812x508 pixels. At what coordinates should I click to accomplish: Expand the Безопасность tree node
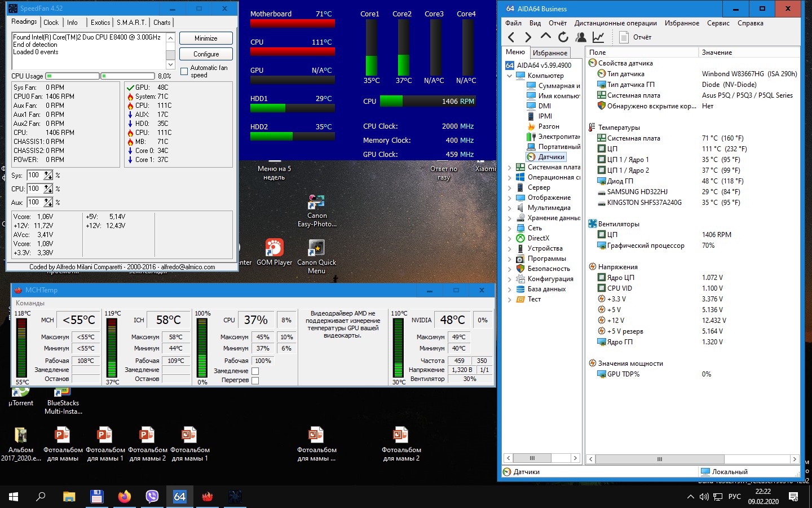(510, 269)
